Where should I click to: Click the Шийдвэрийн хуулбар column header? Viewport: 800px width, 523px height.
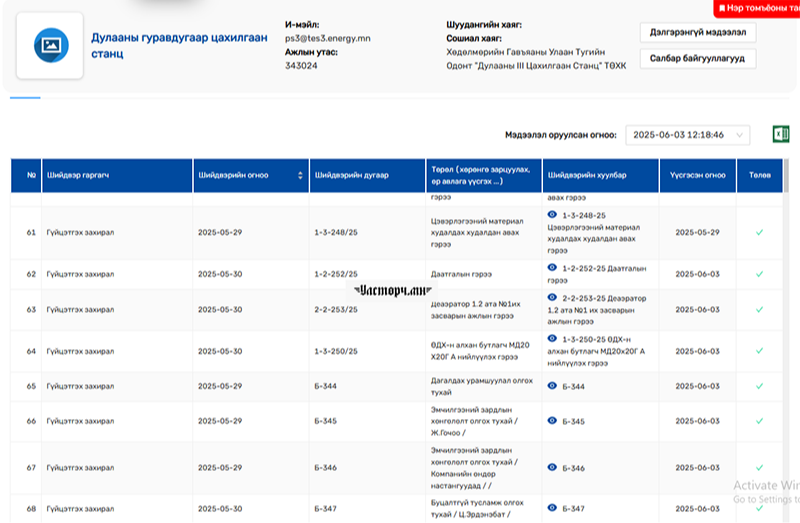[x=601, y=175]
